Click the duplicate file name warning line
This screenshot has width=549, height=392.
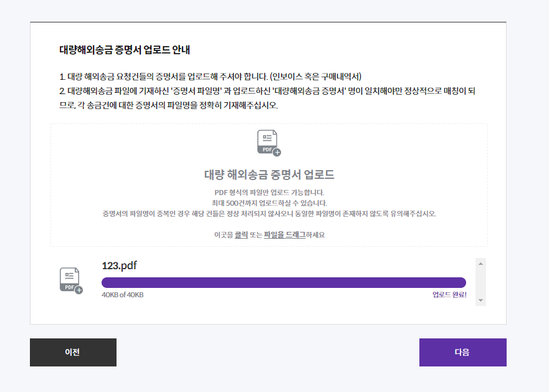point(269,213)
